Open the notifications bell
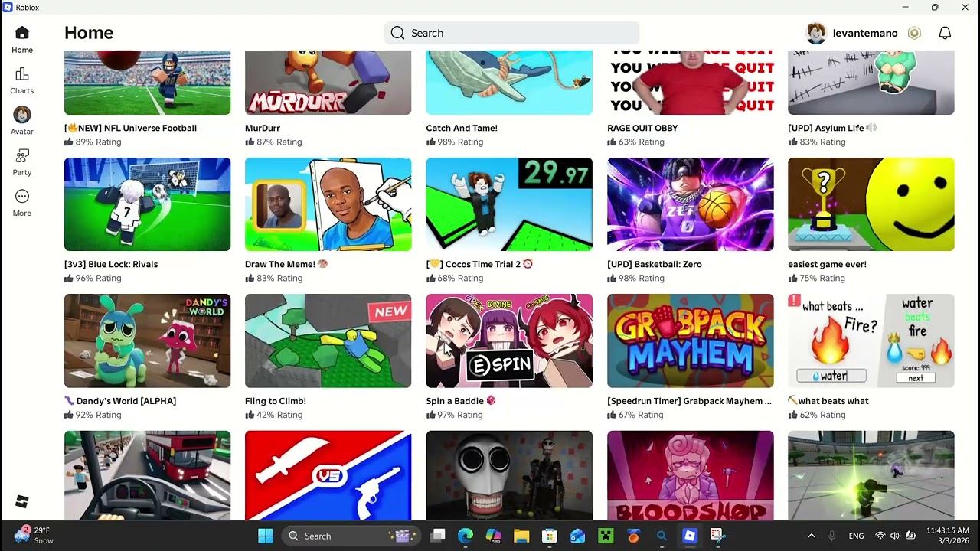 945,33
